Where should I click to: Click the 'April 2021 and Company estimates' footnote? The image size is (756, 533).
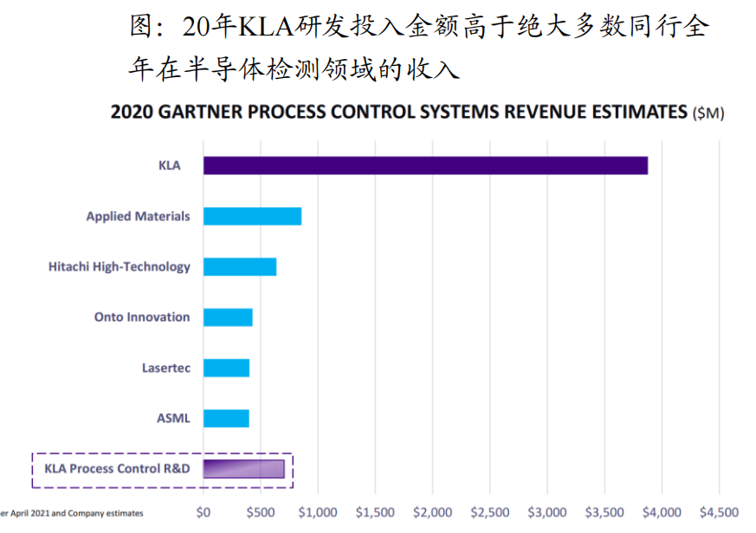(x=77, y=513)
